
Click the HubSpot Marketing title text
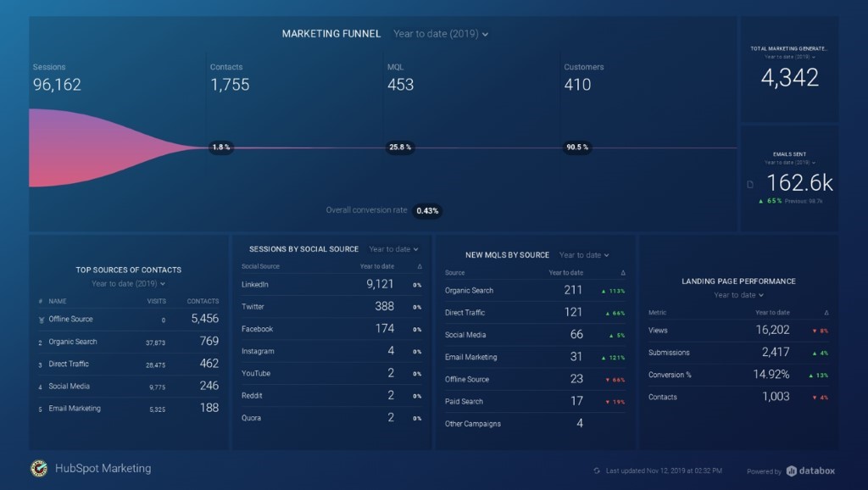(x=103, y=469)
